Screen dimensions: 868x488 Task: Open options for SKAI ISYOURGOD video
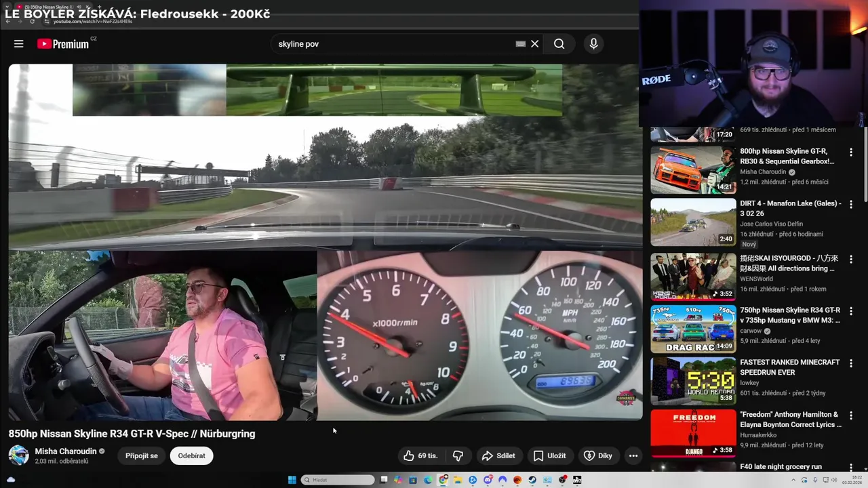[851, 259]
